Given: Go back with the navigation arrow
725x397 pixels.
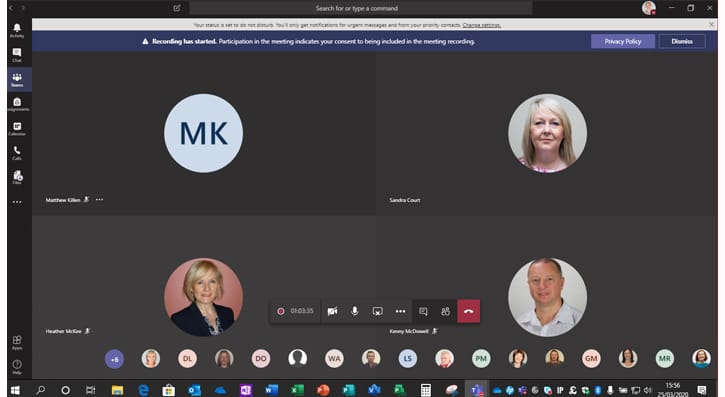Looking at the screenshot, I should click(x=11, y=8).
